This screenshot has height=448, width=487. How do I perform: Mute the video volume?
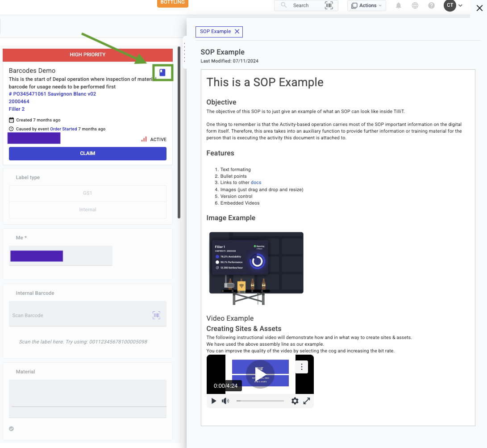225,401
